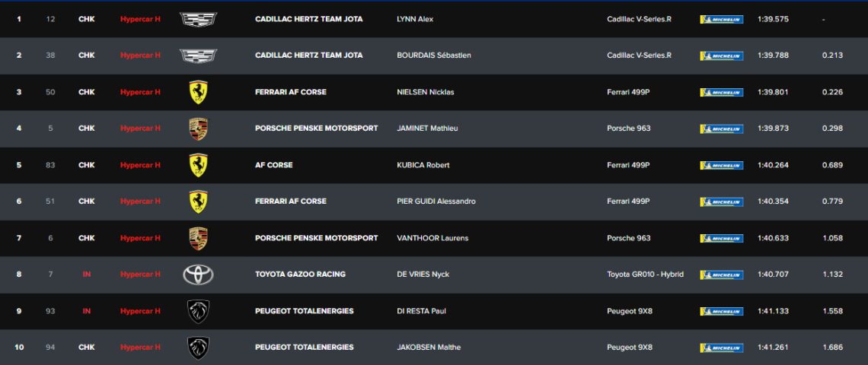Click the Michelin tyre badge for Lynn
868x365 pixels.
[721, 19]
